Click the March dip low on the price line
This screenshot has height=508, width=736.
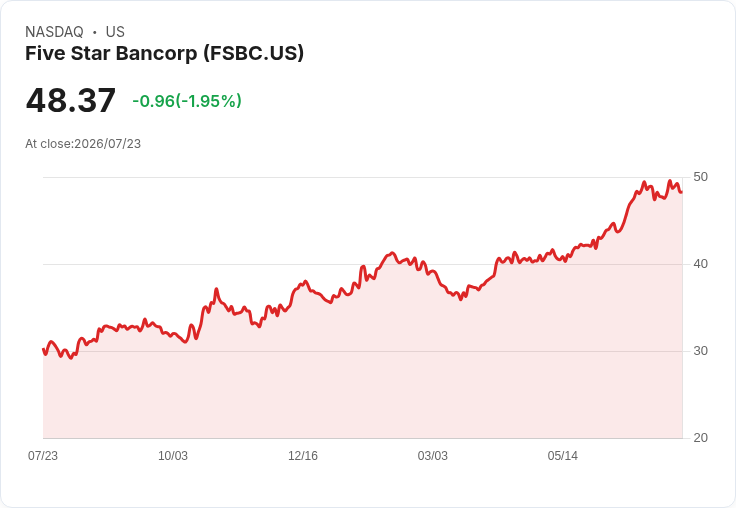pos(460,299)
